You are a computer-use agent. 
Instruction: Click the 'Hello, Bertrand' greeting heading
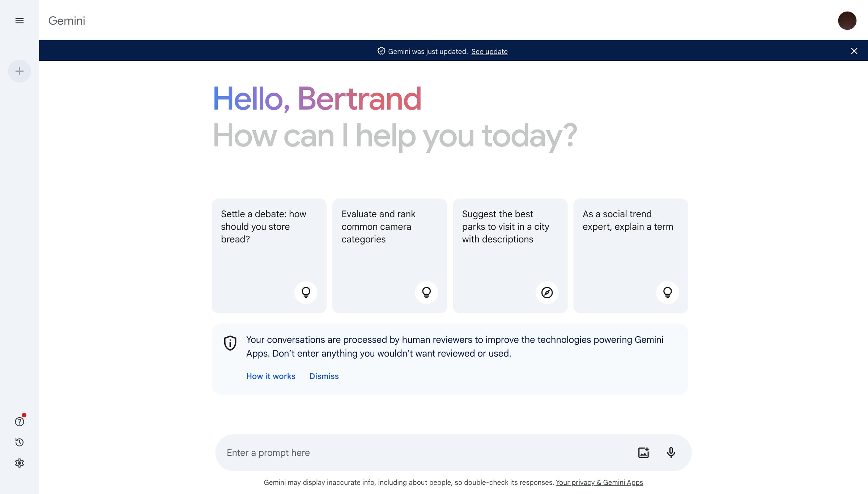coord(317,98)
